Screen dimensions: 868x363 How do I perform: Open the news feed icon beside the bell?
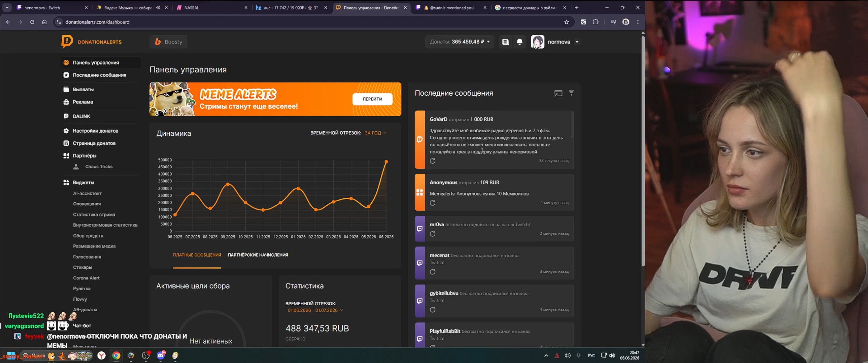coord(506,42)
